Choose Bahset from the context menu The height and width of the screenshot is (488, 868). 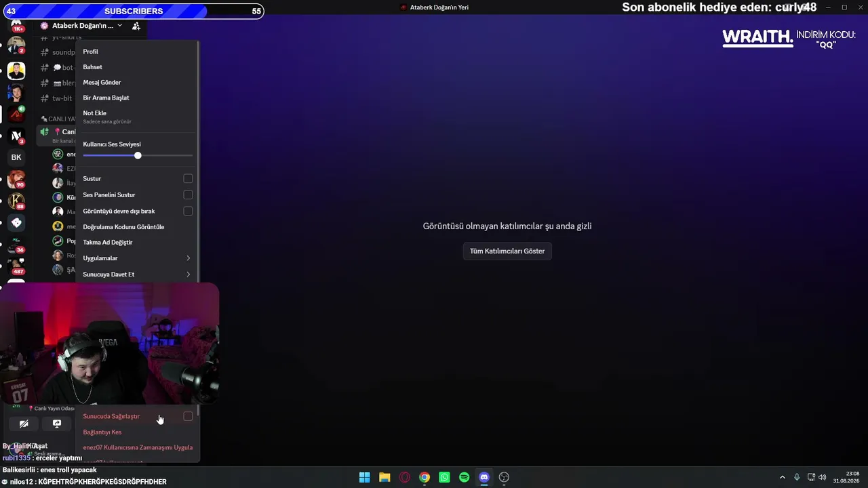[137, 67]
